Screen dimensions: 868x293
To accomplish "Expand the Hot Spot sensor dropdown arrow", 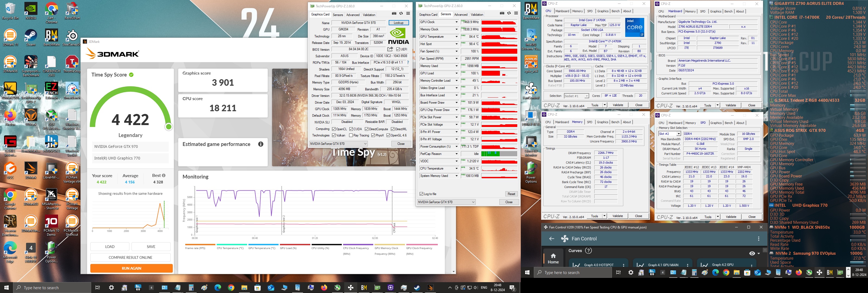I will 456,44.
